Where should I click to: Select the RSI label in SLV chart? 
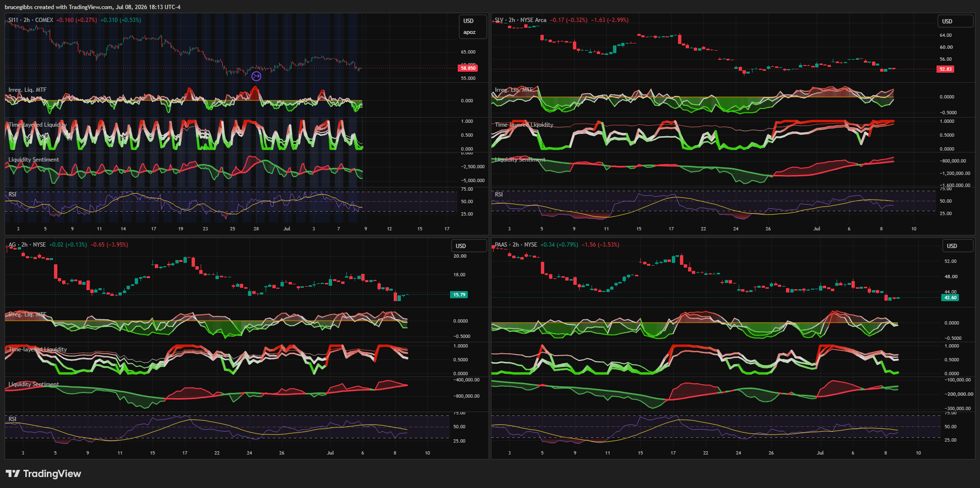499,195
